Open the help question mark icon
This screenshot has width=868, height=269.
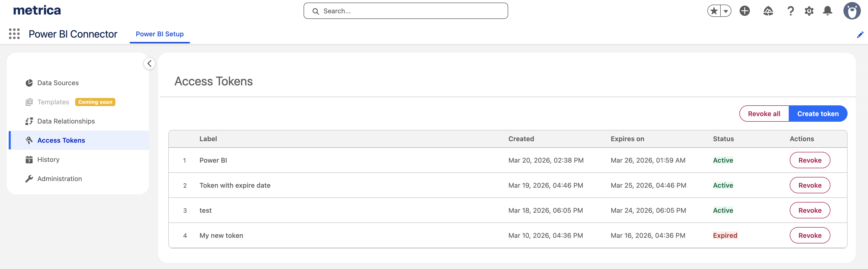click(x=790, y=11)
